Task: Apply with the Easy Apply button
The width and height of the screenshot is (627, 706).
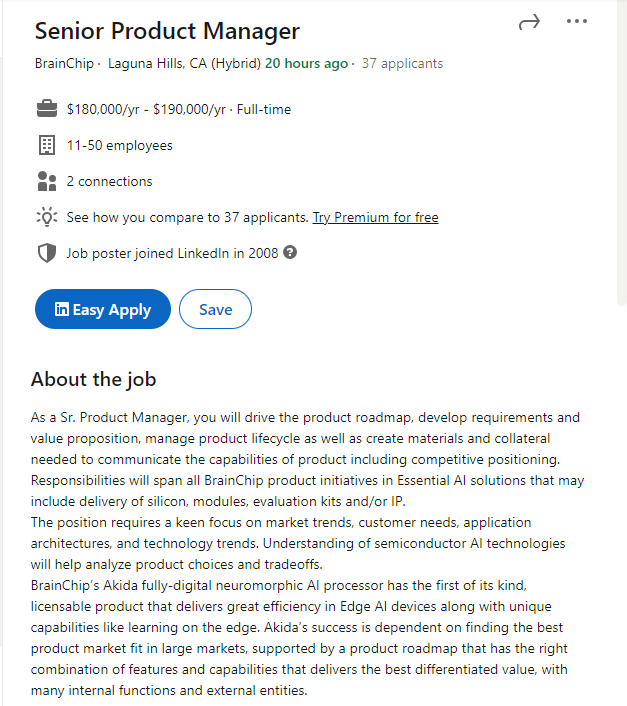Action: click(x=103, y=309)
